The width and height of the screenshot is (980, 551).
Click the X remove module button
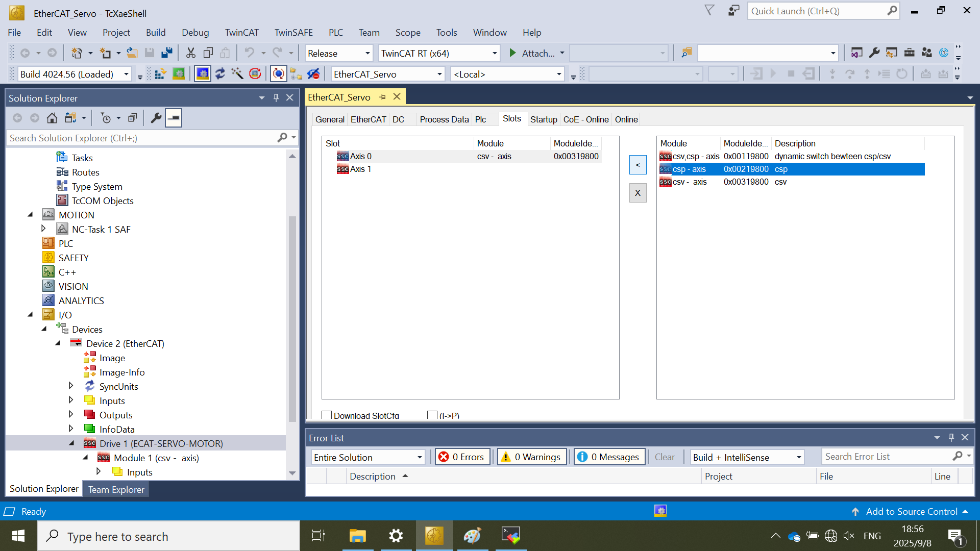pos(638,193)
